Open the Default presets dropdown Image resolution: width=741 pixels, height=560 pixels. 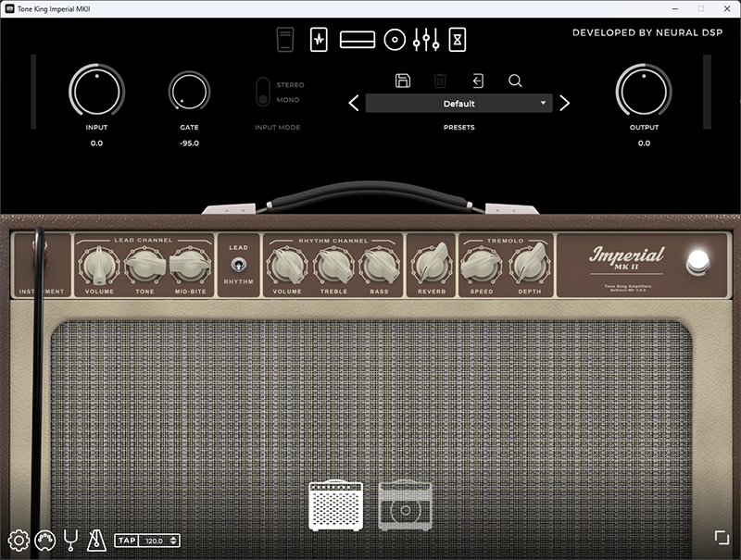pyautogui.click(x=458, y=104)
